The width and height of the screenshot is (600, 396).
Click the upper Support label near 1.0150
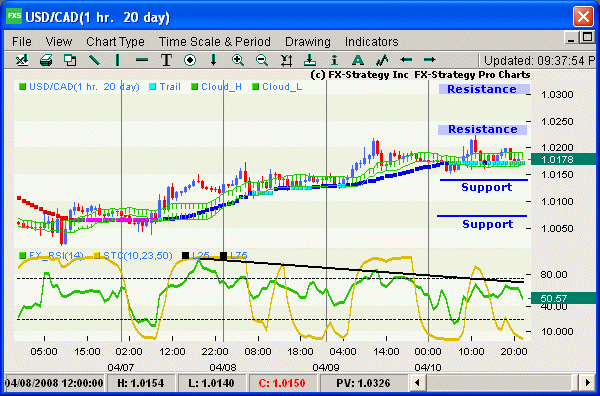coord(486,187)
